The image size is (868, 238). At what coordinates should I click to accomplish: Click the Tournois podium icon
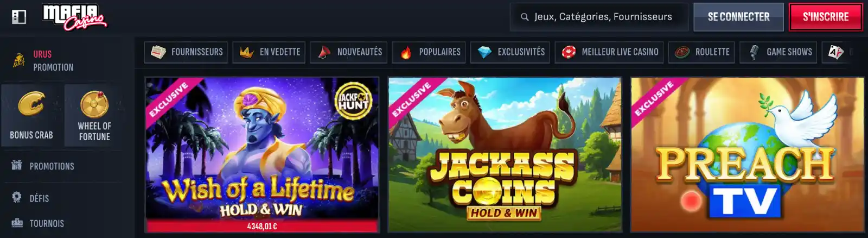[x=17, y=223]
